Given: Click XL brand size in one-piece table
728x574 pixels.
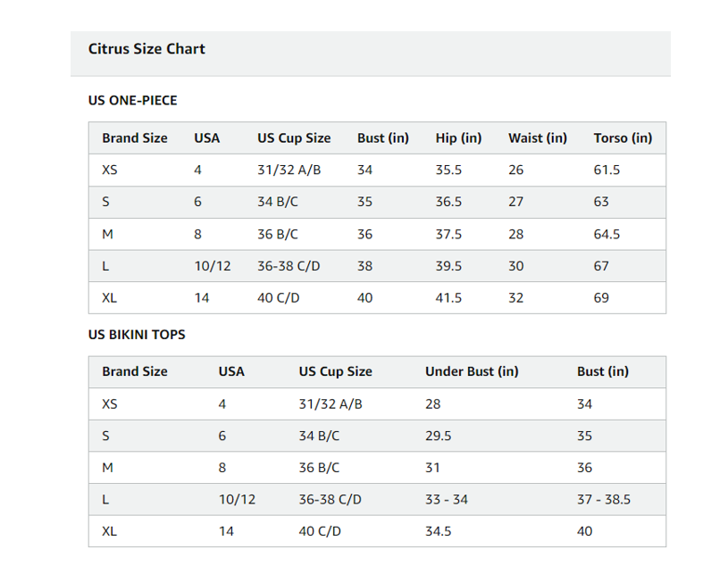Looking at the screenshot, I should [109, 298].
